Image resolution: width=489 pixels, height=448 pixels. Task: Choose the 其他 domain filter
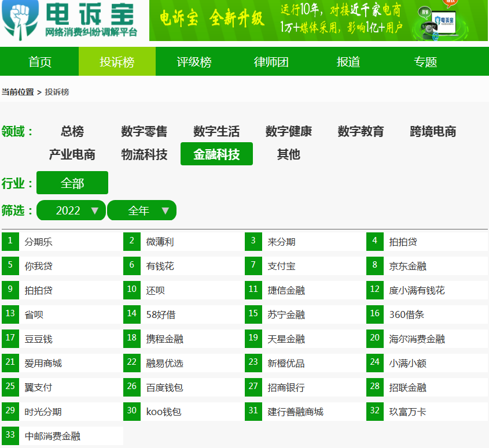[x=288, y=154]
